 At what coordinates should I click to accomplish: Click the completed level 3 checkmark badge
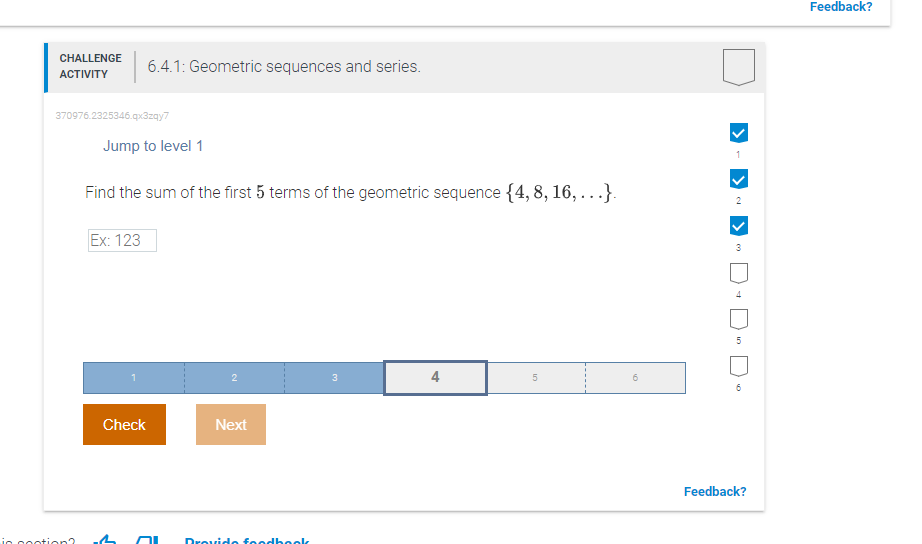coord(739,226)
